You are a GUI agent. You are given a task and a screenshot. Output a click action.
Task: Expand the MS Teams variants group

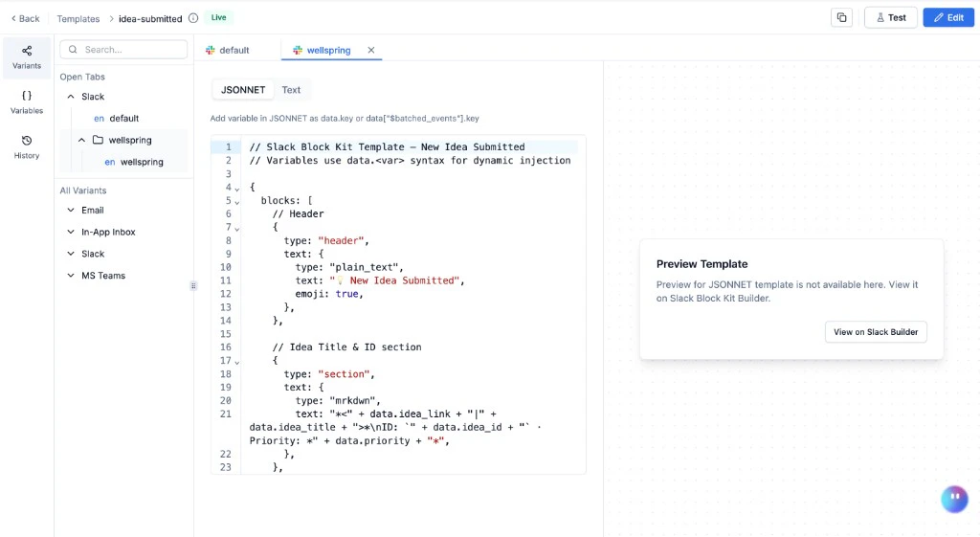71,276
